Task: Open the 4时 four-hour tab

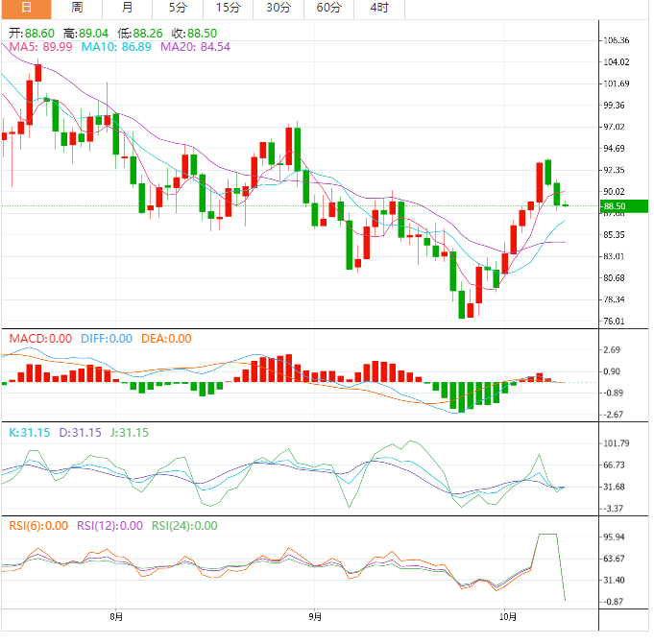Action: pos(379,9)
